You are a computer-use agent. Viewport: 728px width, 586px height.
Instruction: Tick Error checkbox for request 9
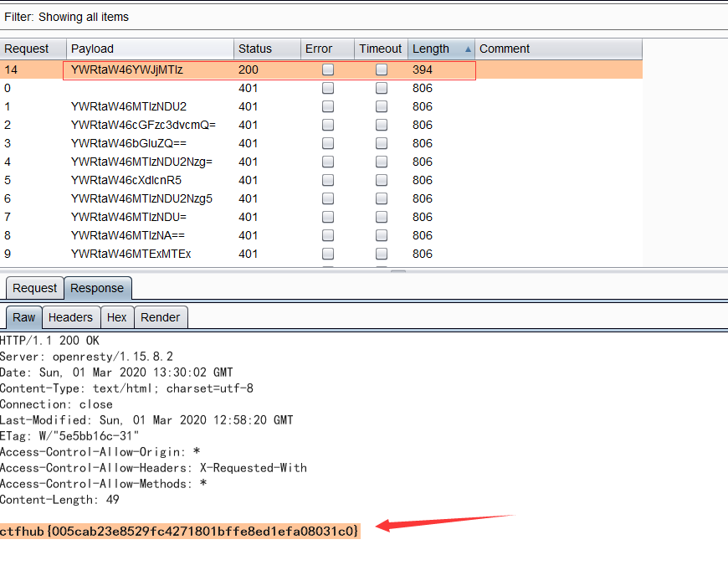[328, 254]
